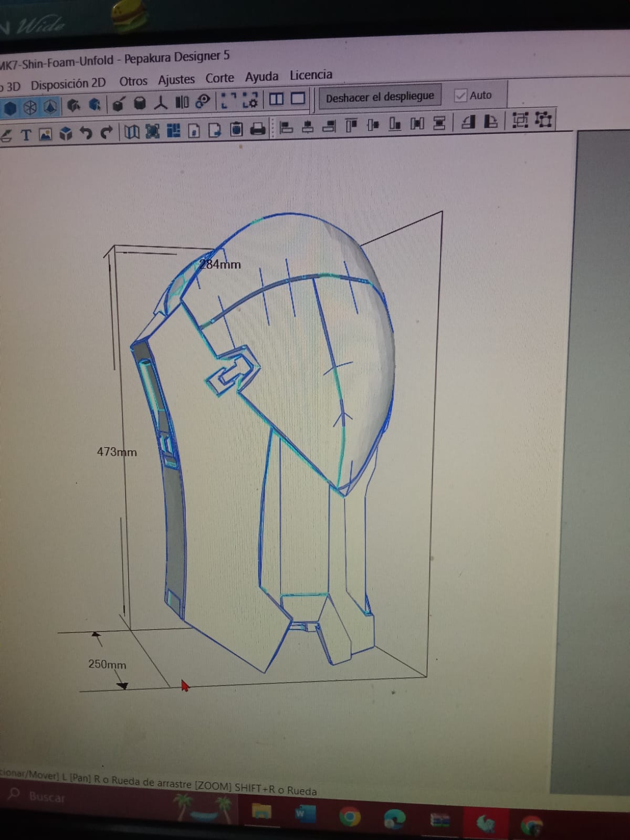Align parts to vertical middle icon

tap(373, 125)
